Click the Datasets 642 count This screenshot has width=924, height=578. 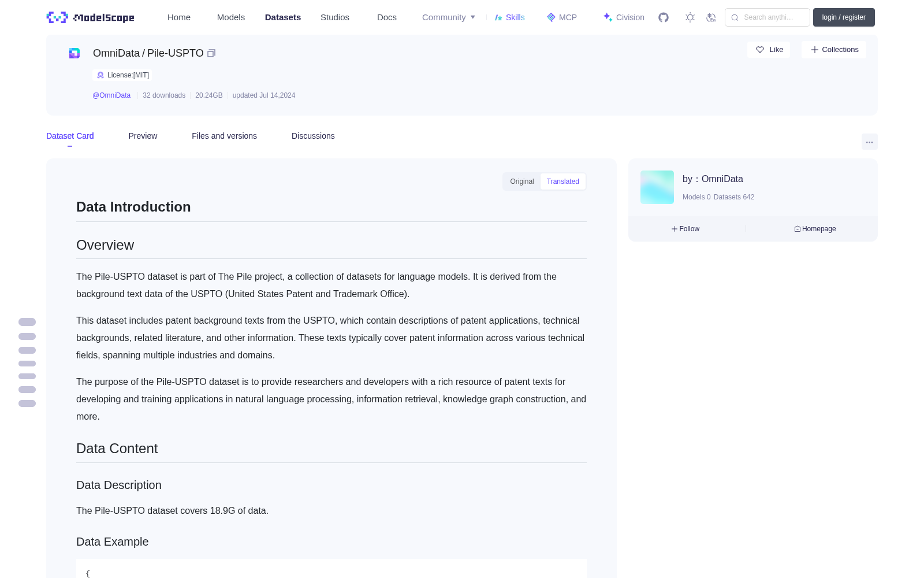point(734,197)
